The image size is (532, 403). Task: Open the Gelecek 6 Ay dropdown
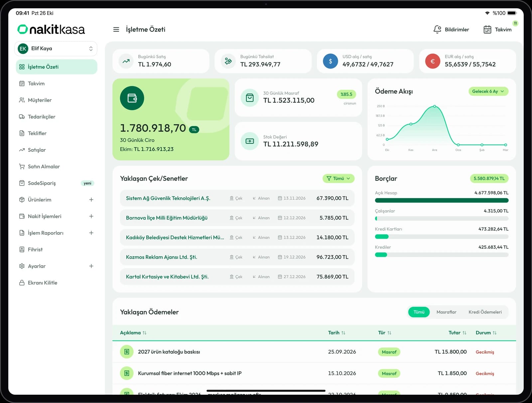488,91
